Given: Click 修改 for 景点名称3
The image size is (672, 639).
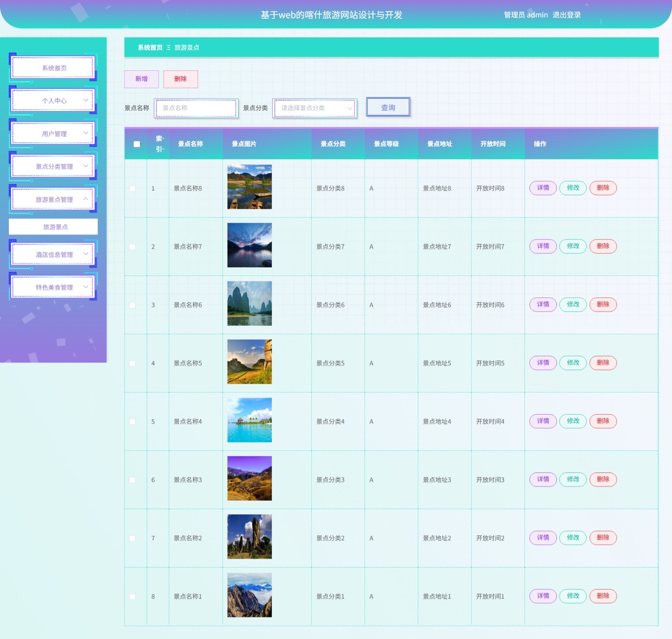Looking at the screenshot, I should tap(573, 480).
